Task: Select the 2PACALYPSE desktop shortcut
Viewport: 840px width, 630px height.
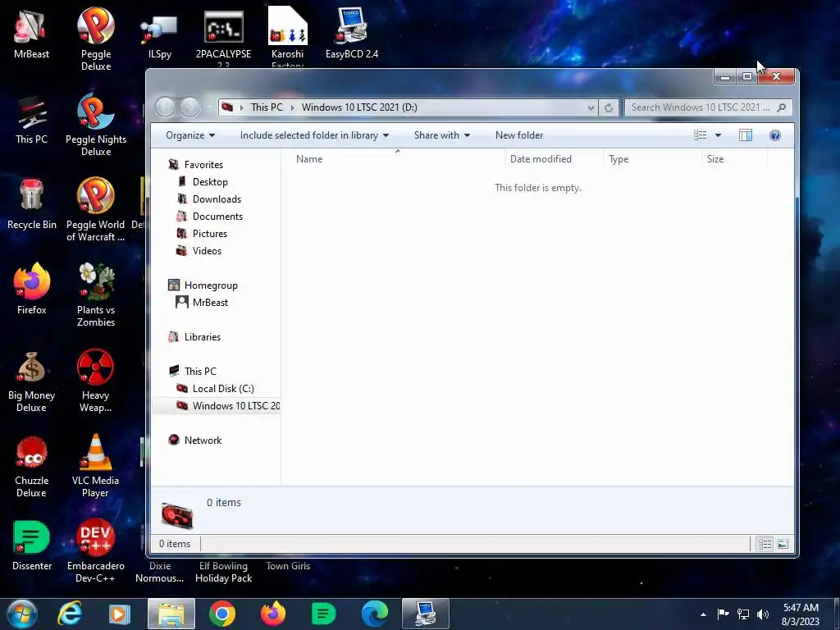Action: pos(223,38)
